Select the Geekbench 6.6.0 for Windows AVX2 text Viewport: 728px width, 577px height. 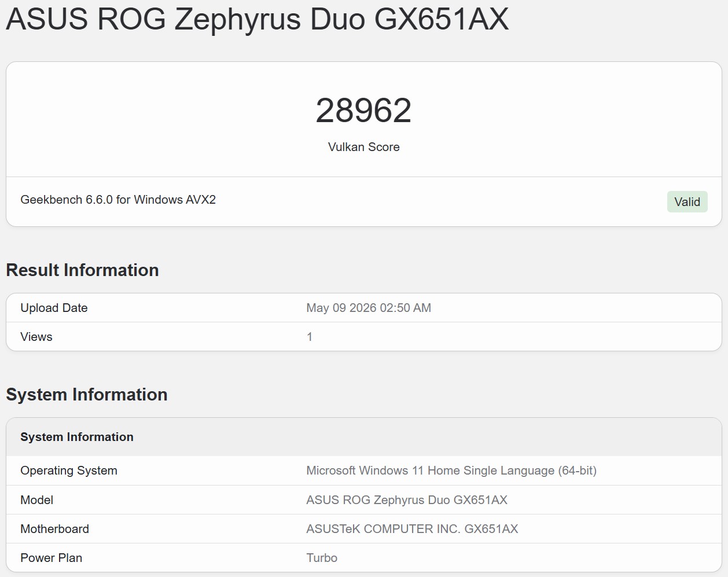click(118, 200)
